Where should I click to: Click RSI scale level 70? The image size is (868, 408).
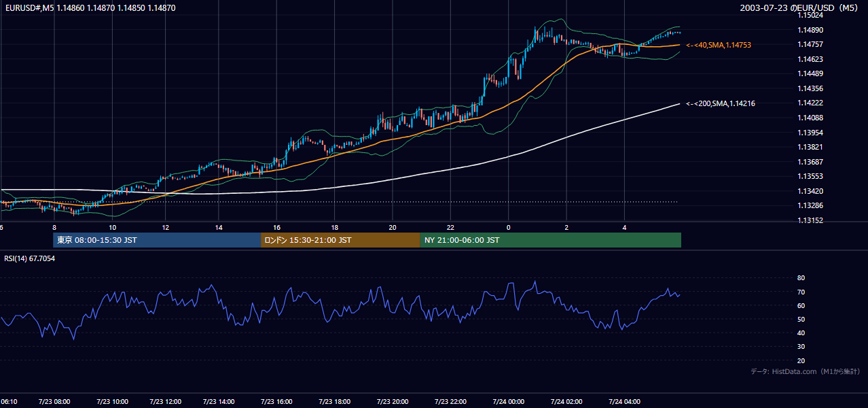(801, 292)
